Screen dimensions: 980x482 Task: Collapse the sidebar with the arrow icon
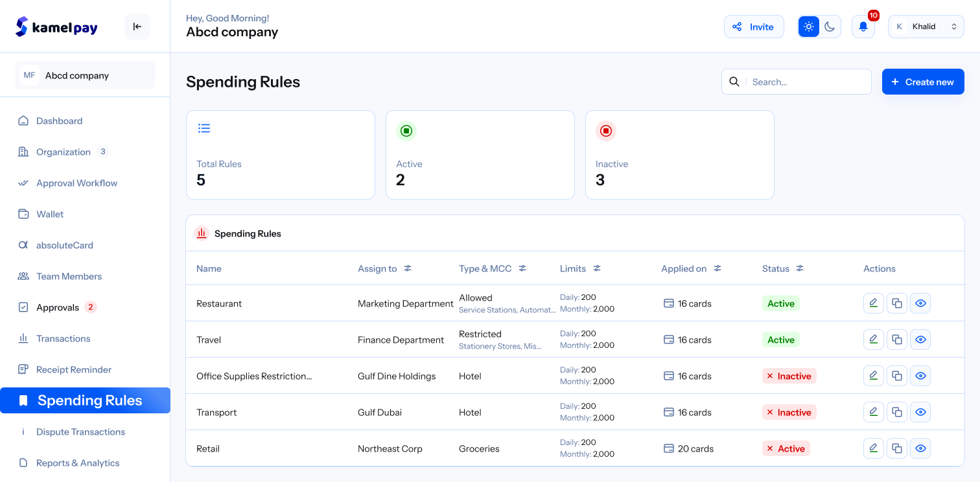tap(137, 27)
